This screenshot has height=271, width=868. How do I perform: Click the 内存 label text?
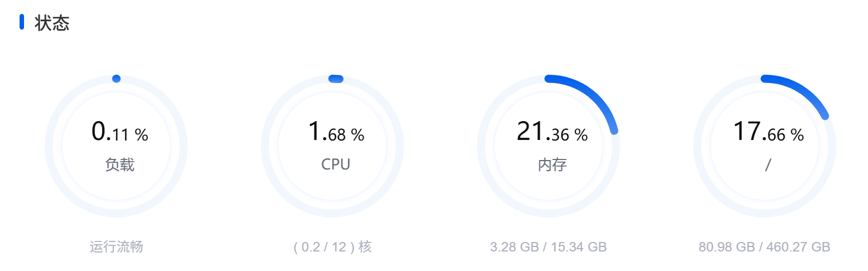552,164
